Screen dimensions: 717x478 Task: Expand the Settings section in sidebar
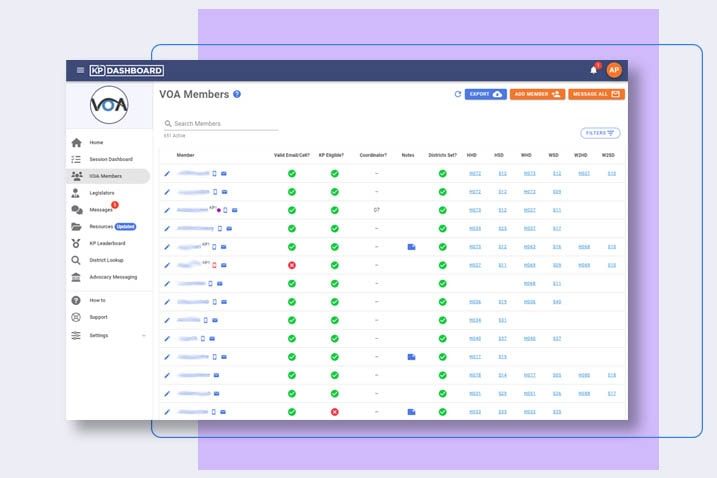pos(143,336)
